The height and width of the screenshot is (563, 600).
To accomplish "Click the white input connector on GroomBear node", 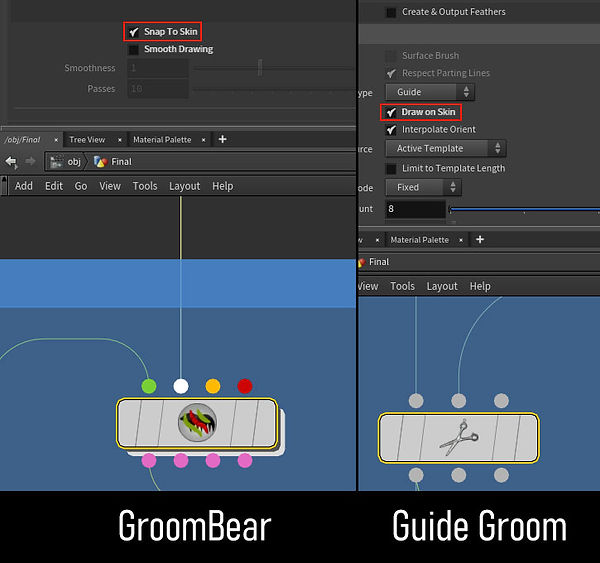I will coord(181,386).
